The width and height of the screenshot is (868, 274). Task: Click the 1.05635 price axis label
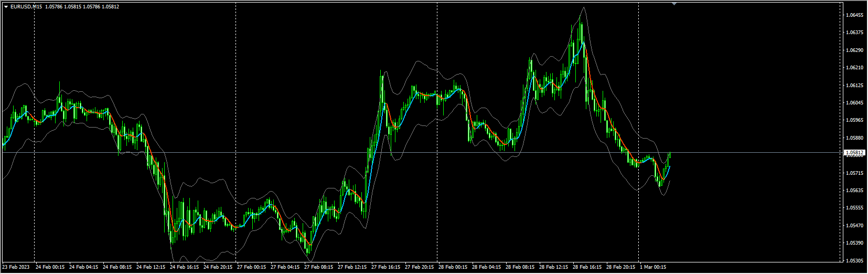pyautogui.click(x=854, y=191)
